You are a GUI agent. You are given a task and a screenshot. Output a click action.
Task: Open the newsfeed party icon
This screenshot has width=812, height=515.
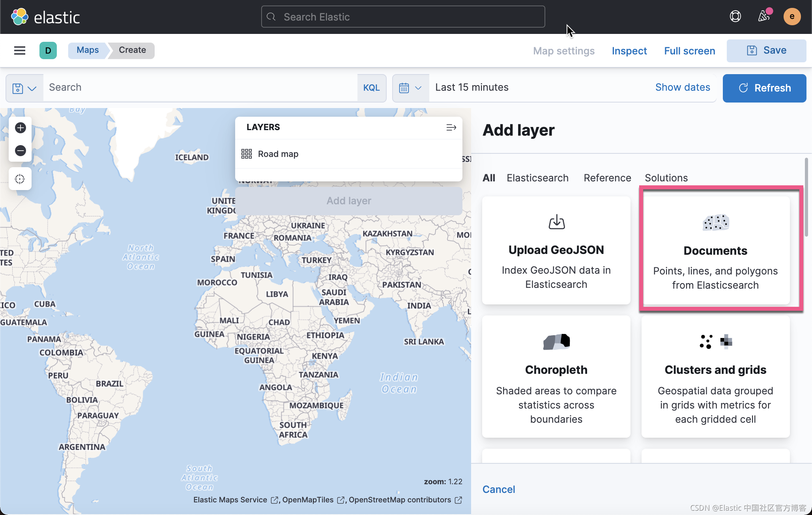pos(764,17)
